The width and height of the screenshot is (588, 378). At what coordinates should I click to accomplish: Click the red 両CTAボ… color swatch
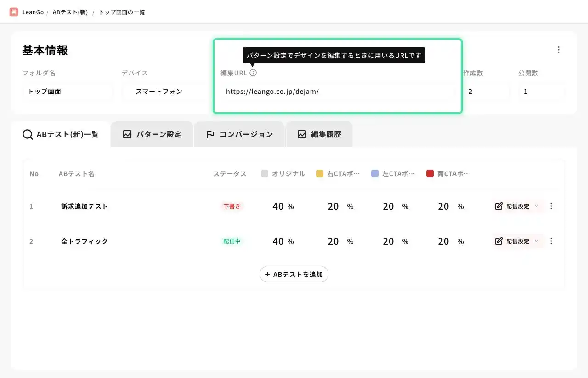point(430,173)
